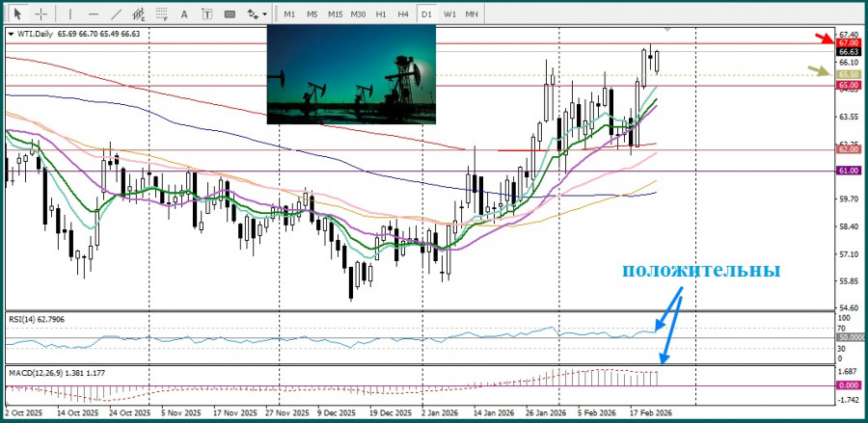Switch to the W1 weekly timeframe

pos(449,13)
